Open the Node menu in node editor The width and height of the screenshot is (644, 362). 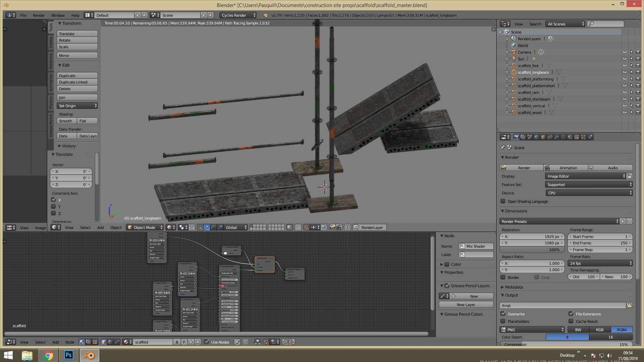[70, 342]
